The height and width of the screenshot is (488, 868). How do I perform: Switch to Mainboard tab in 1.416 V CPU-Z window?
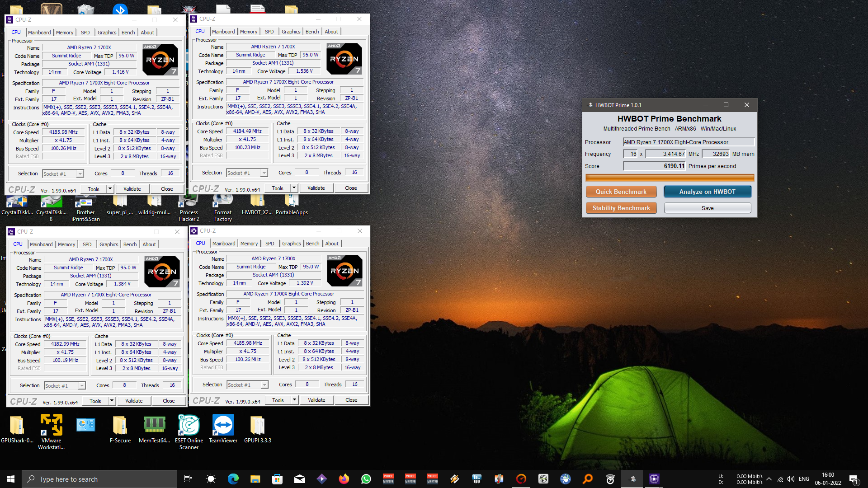pyautogui.click(x=39, y=33)
